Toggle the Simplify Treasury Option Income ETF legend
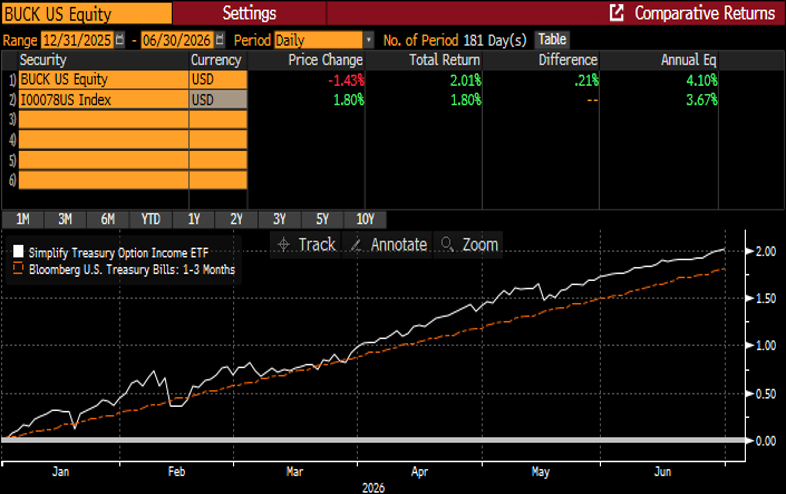The height and width of the screenshot is (494, 786). (x=118, y=253)
